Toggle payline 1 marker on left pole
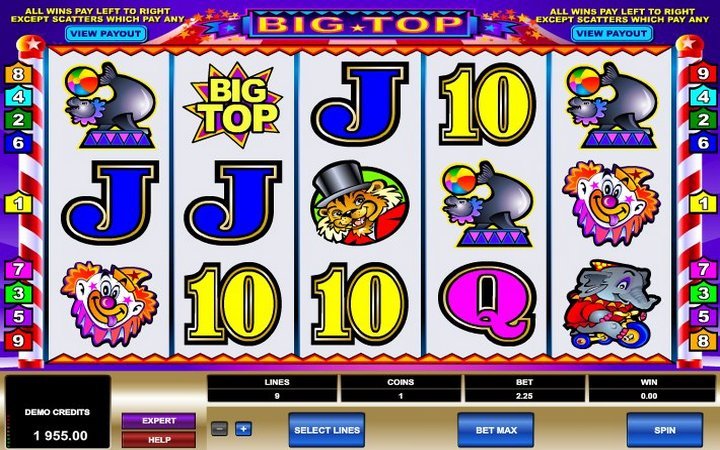This screenshot has height=450, width=720. [x=18, y=203]
